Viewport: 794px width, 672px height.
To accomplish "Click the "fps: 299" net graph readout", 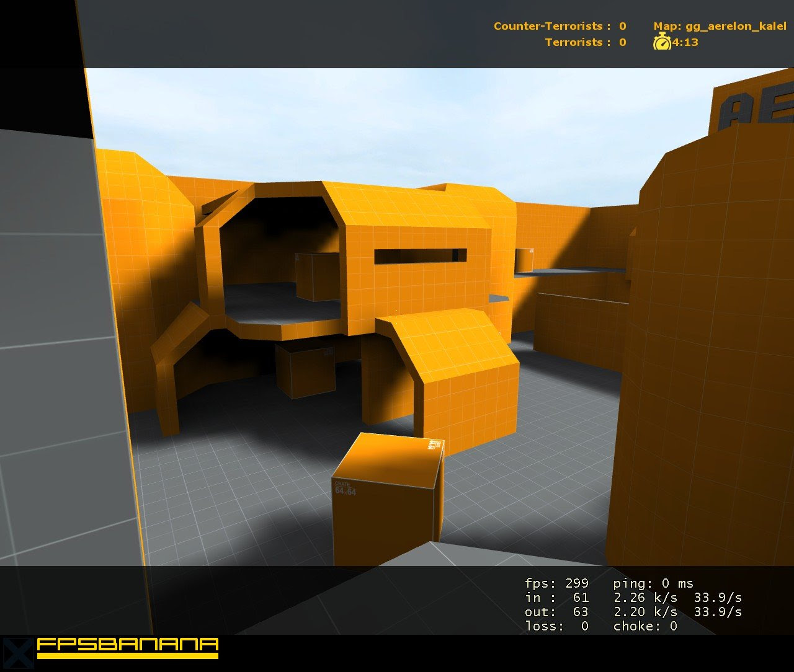I will (556, 583).
